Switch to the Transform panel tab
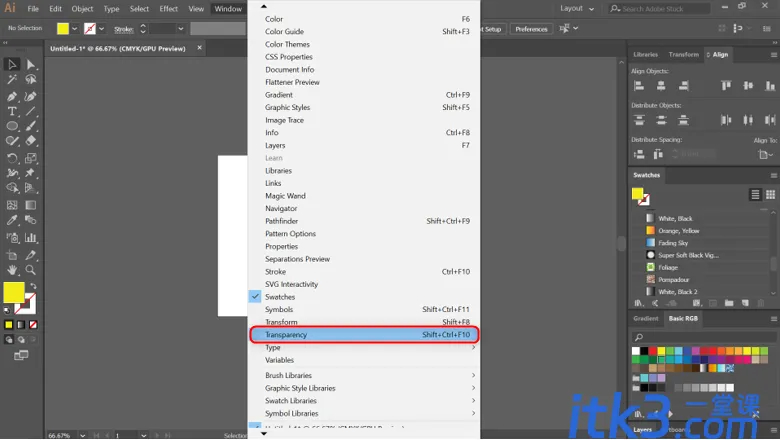This screenshot has height=440, width=780. coord(683,55)
